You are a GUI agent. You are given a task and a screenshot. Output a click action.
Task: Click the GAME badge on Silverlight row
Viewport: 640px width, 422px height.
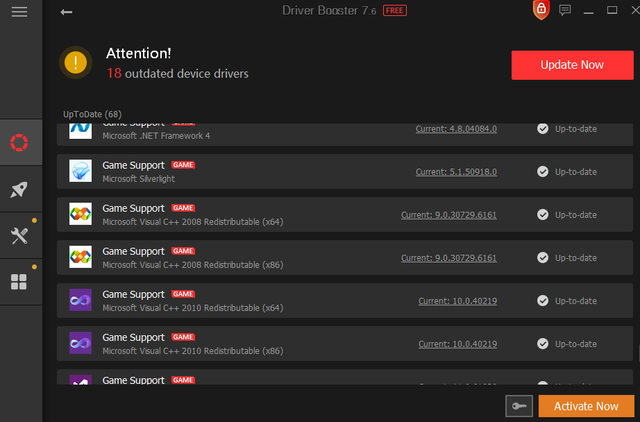(x=183, y=165)
